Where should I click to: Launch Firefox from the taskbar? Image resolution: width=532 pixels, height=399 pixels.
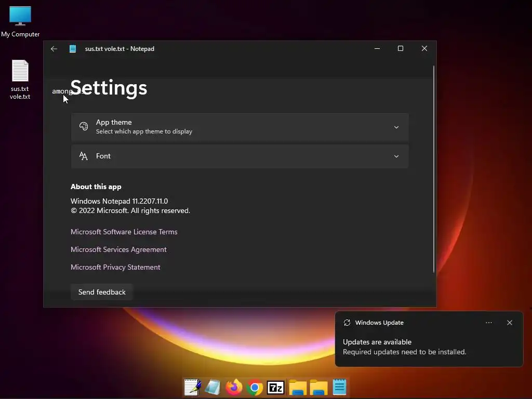[234, 387]
